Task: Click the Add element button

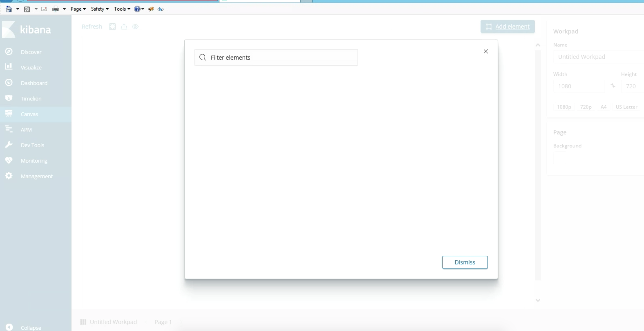Action: coord(507,27)
